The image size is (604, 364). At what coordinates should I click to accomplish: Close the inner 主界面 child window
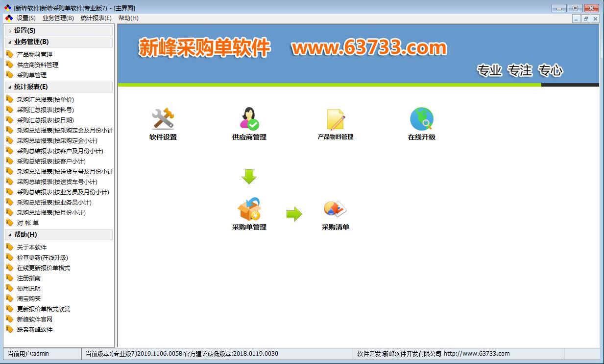coord(595,19)
